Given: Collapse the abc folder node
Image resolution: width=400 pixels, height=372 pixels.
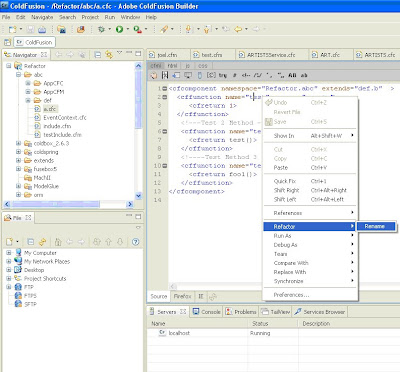Looking at the screenshot, I should 19,75.
